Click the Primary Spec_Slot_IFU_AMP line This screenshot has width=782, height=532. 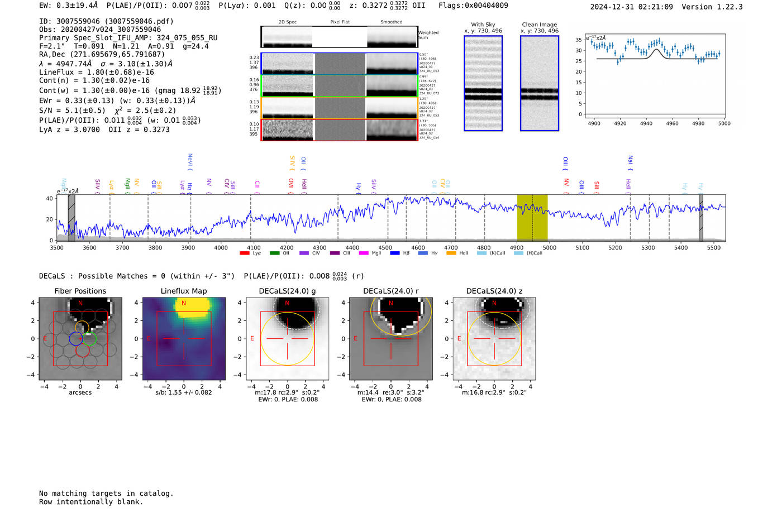pos(128,38)
